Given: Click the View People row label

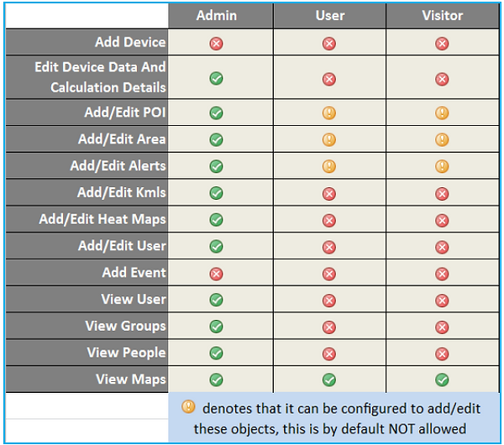Looking at the screenshot, I should click(x=126, y=353).
